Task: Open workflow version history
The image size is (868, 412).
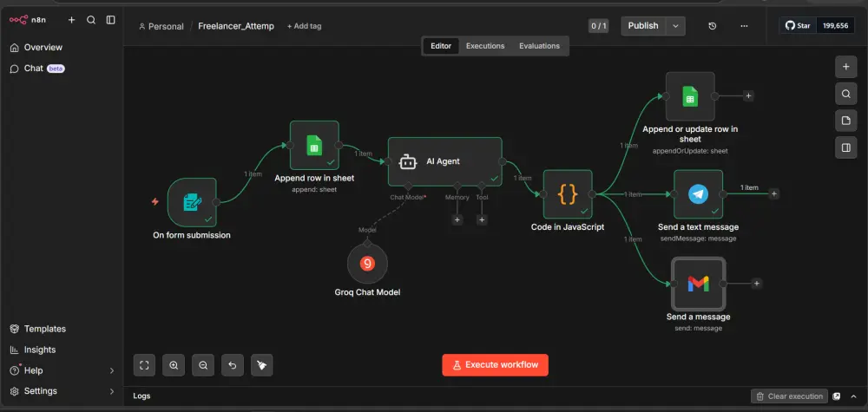Action: coord(713,26)
